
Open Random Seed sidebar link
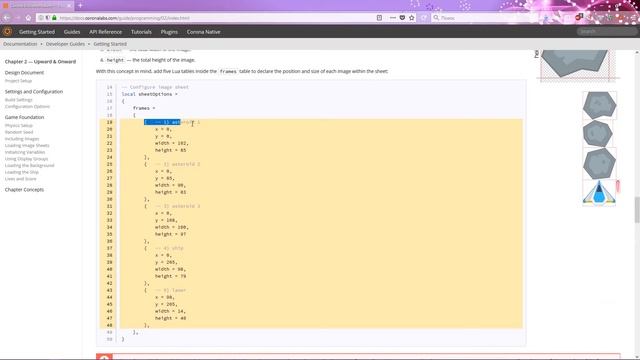[19, 132]
